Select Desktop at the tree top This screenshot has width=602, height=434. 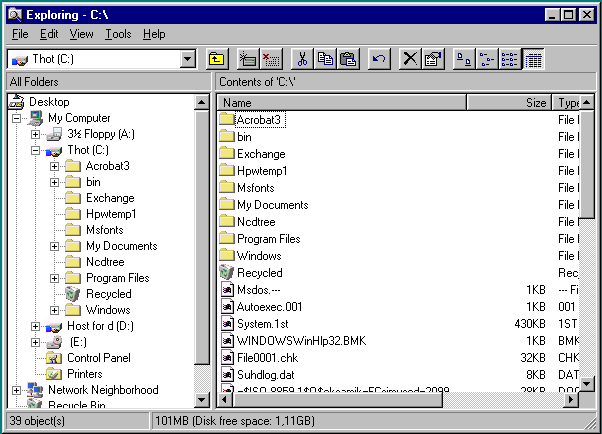(49, 102)
